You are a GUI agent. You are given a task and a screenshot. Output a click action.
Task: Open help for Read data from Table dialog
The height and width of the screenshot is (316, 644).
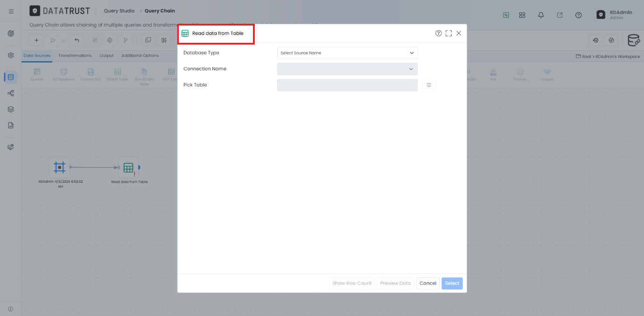[439, 34]
